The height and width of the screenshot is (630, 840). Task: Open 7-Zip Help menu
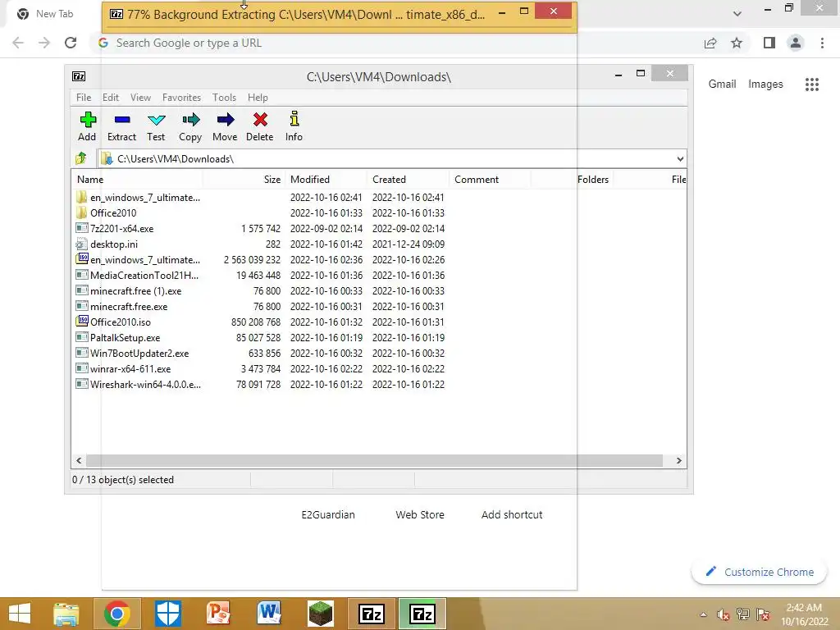[x=258, y=98]
